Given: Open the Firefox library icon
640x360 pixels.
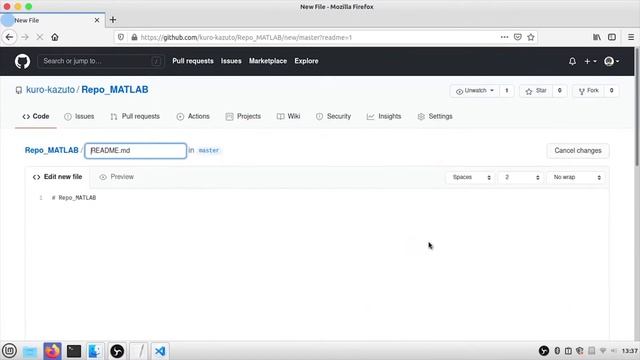Looking at the screenshot, I should 597,37.
